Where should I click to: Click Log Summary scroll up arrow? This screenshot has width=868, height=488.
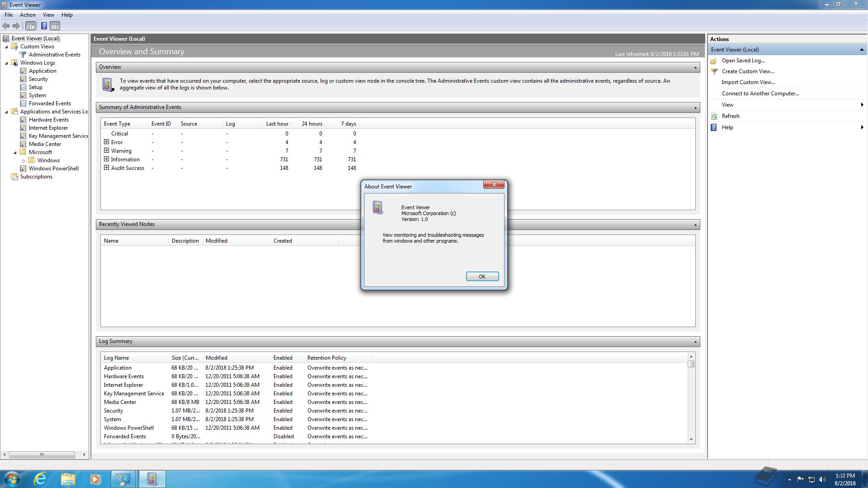(691, 357)
